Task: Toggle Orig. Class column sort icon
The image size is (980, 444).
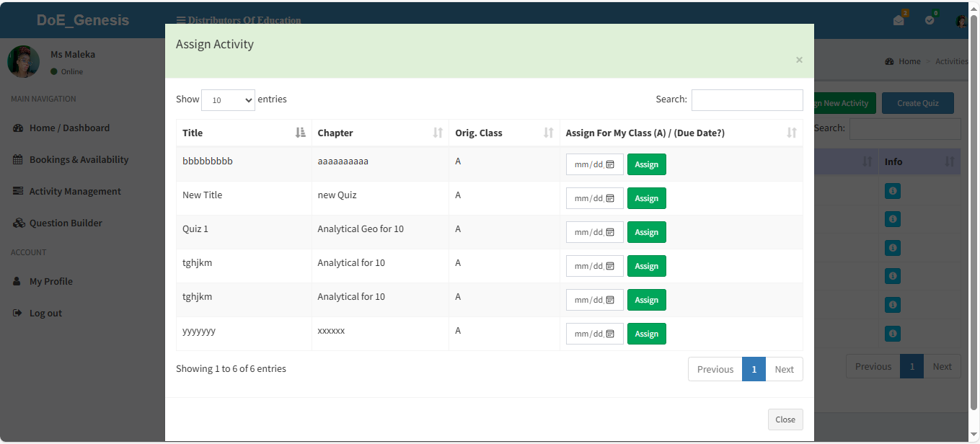Action: pyautogui.click(x=549, y=133)
